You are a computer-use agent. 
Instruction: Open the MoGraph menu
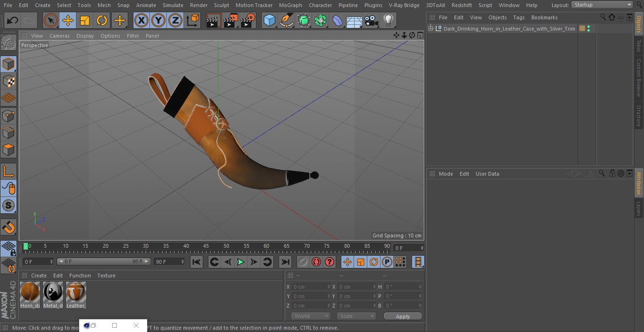pyautogui.click(x=290, y=5)
